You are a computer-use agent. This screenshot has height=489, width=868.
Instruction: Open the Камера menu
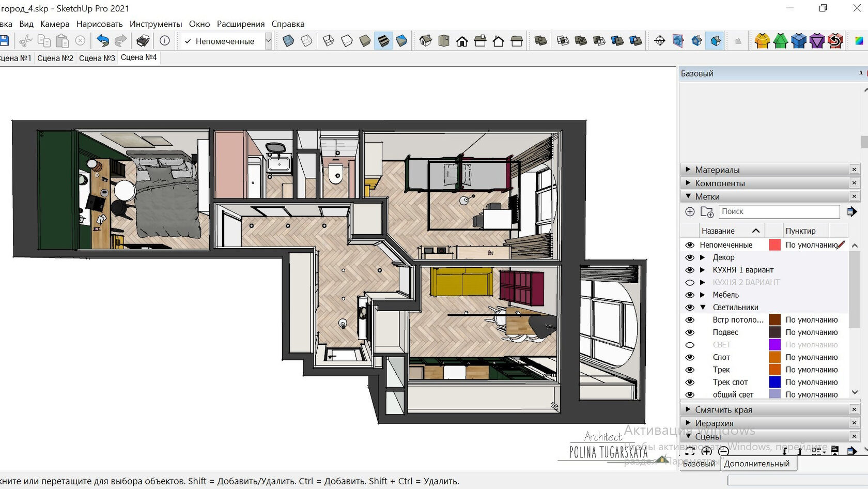[55, 24]
